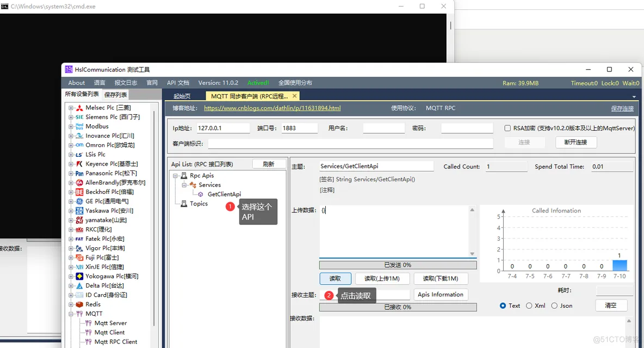Click the yamatake icon
This screenshot has width=644, height=348.
79,220
